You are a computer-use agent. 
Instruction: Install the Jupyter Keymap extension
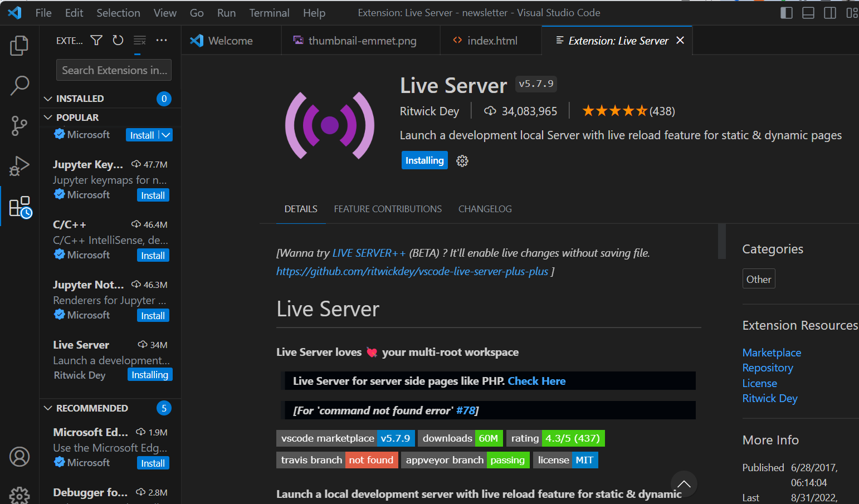[x=153, y=195]
